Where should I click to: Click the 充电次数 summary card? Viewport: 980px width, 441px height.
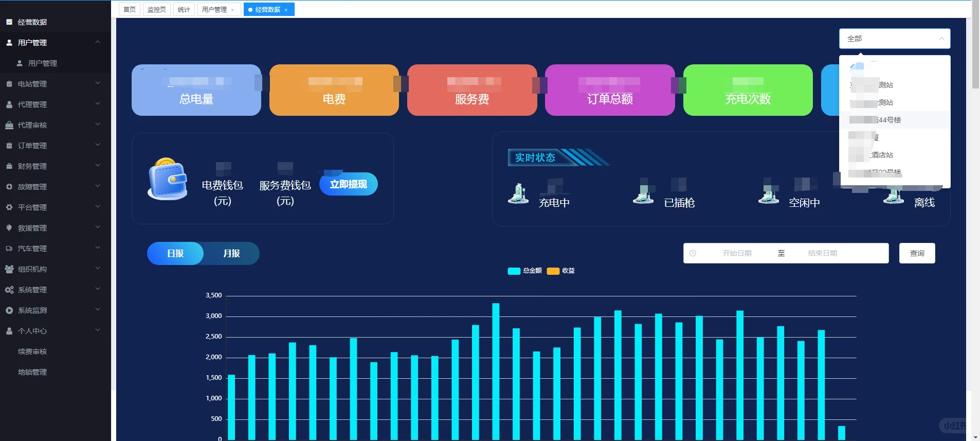click(748, 90)
